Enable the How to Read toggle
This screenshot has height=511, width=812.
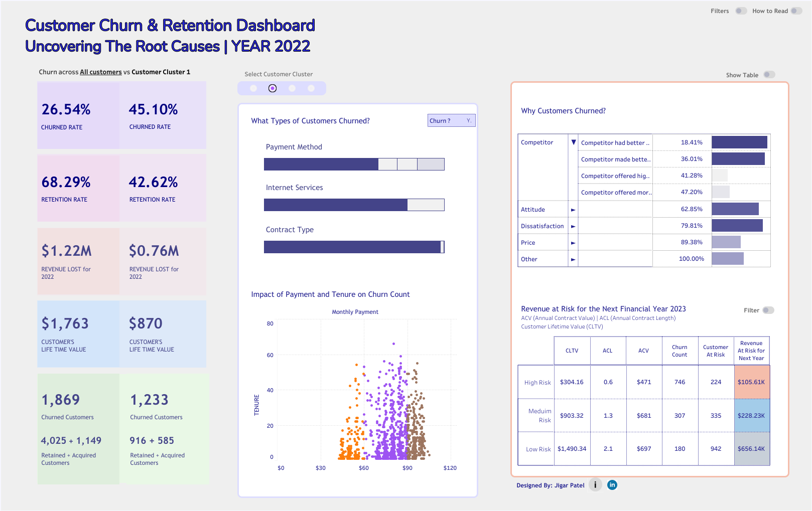(796, 11)
